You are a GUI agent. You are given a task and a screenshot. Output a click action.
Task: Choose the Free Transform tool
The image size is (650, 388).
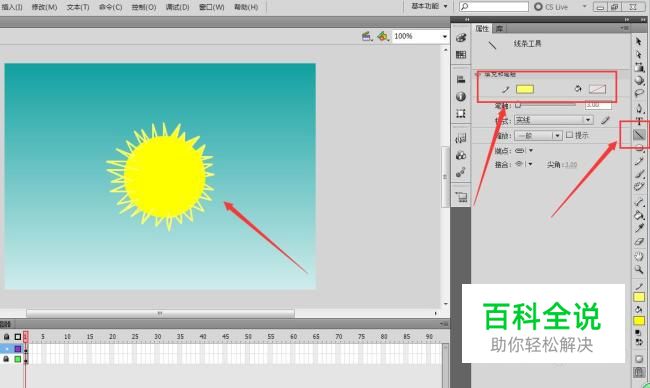pyautogui.click(x=639, y=67)
